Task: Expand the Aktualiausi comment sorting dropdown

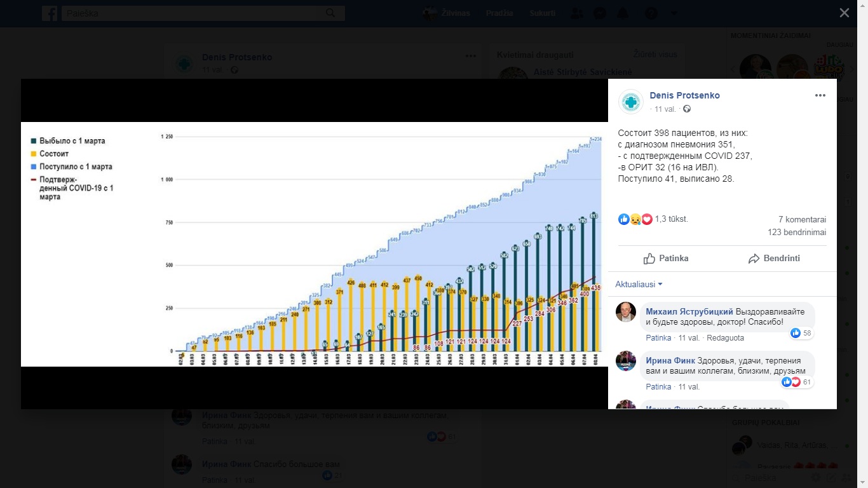Action: (x=639, y=284)
